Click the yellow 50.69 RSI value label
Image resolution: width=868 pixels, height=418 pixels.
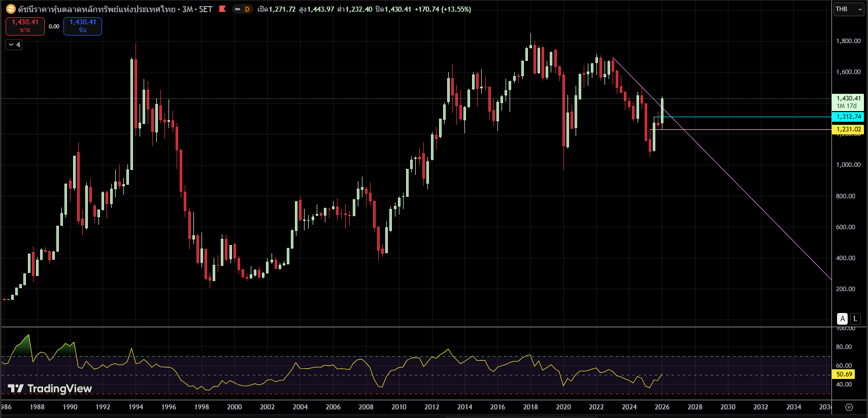(x=844, y=374)
